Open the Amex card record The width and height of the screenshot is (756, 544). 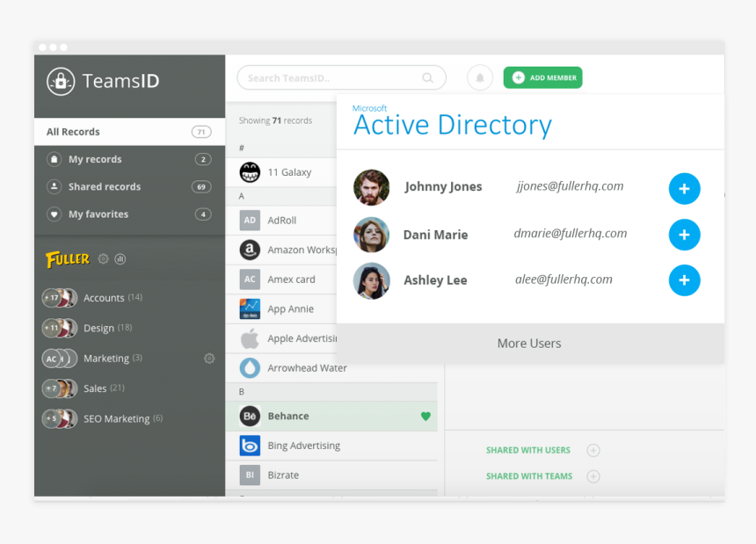(281, 279)
